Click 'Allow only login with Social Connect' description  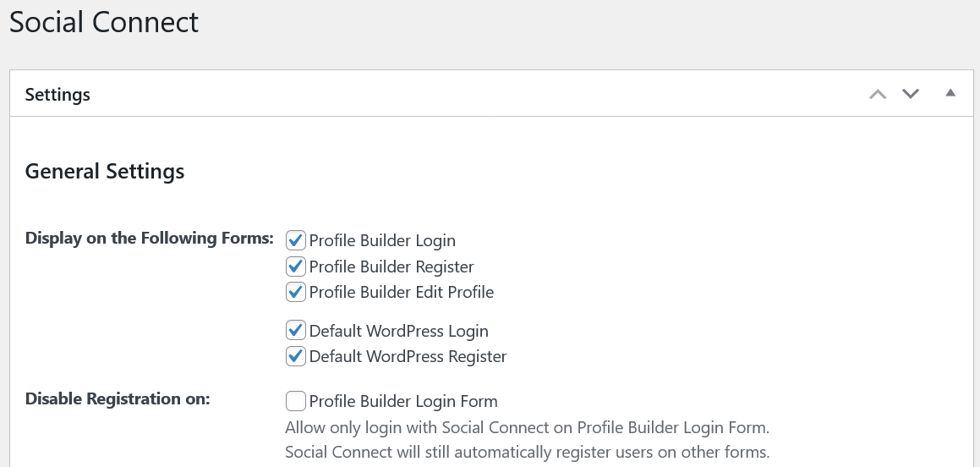(x=527, y=428)
